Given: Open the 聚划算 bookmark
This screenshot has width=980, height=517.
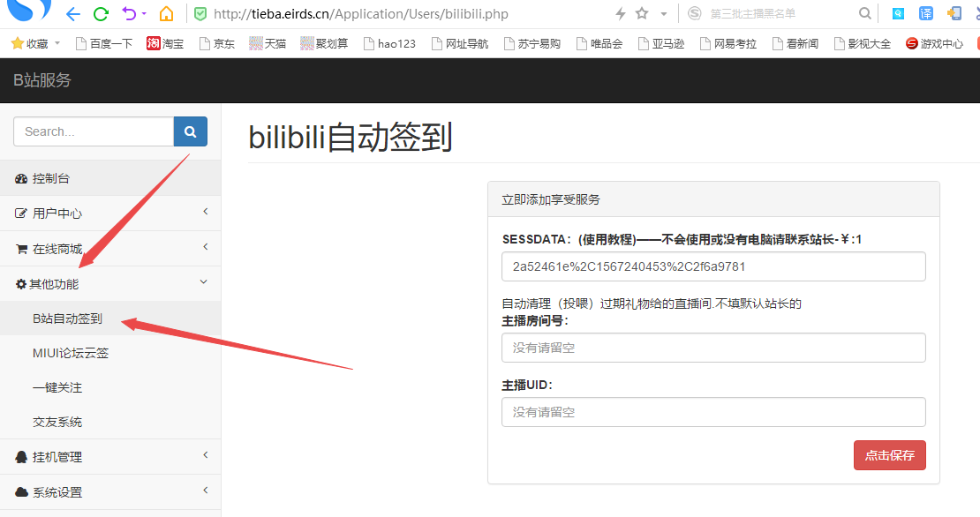Looking at the screenshot, I should [x=324, y=43].
